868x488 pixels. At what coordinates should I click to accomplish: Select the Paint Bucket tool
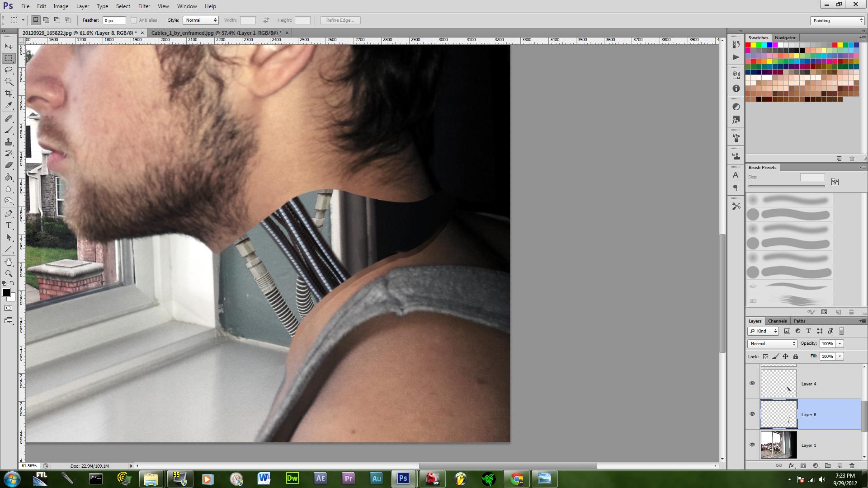pyautogui.click(x=9, y=177)
